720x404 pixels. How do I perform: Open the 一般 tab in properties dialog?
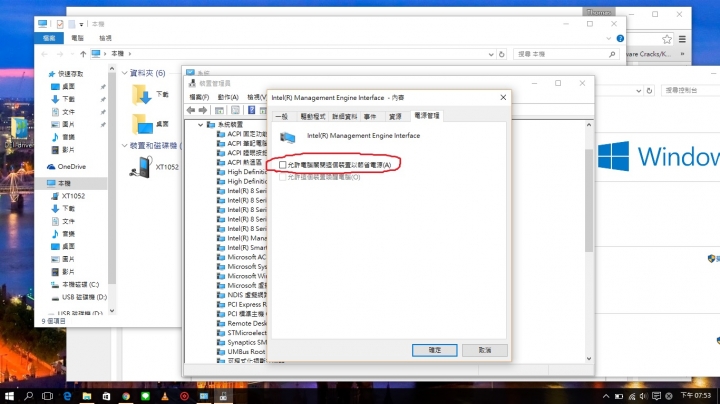point(281,117)
